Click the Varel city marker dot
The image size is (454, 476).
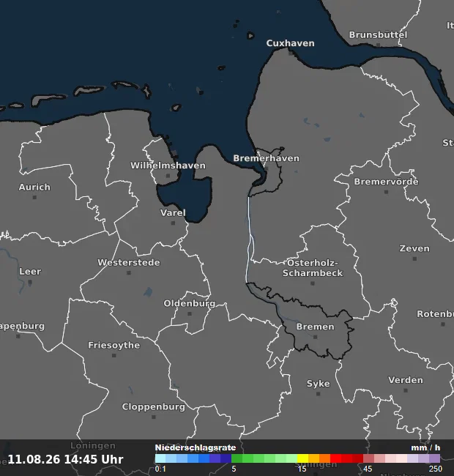click(173, 223)
